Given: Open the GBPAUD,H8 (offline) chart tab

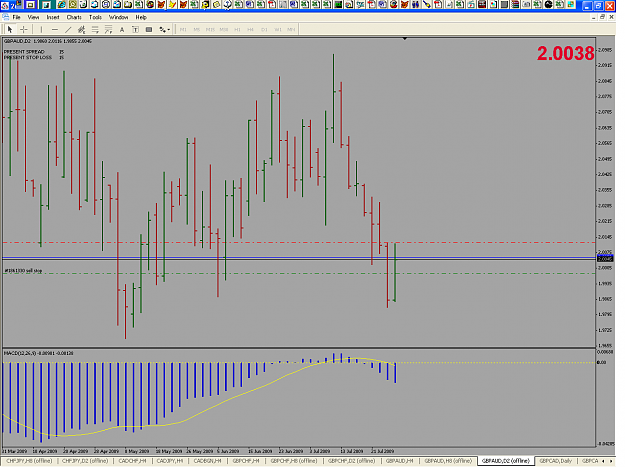Looking at the screenshot, I should point(448,461).
